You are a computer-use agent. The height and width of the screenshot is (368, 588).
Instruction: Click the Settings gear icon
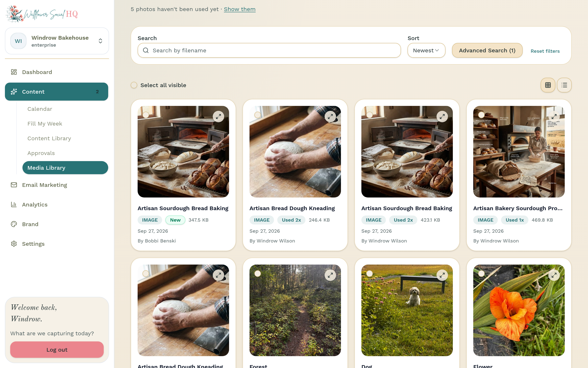pyautogui.click(x=14, y=244)
